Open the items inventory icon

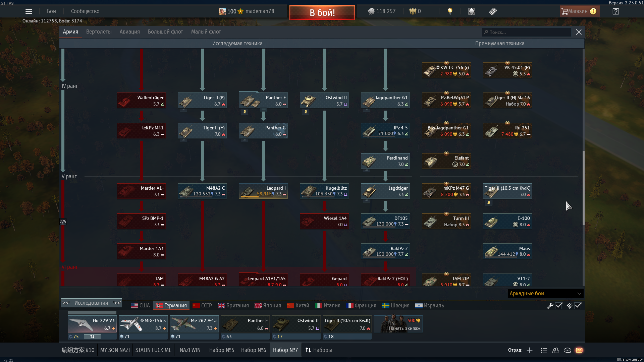(472, 11)
